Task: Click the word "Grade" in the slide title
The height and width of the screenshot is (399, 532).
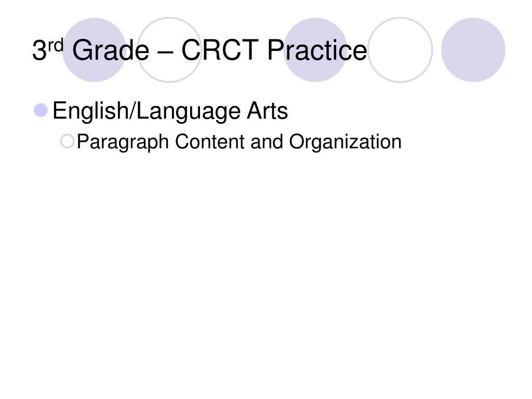Action: (111, 50)
